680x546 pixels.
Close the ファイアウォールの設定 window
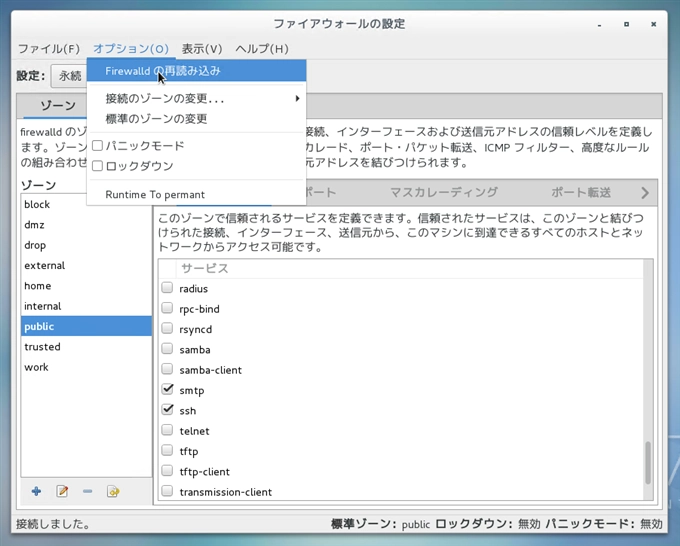click(x=654, y=24)
